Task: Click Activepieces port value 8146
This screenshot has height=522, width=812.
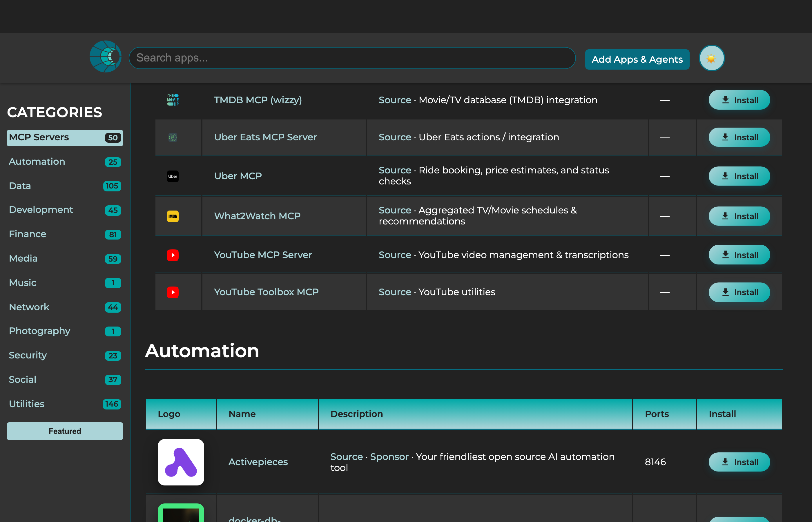Action: pyautogui.click(x=655, y=462)
